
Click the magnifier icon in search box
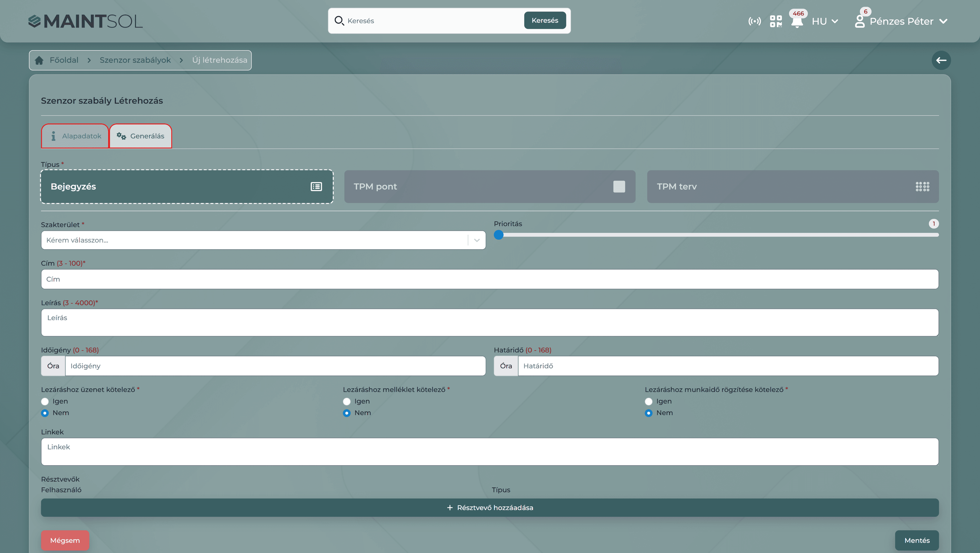339,21
